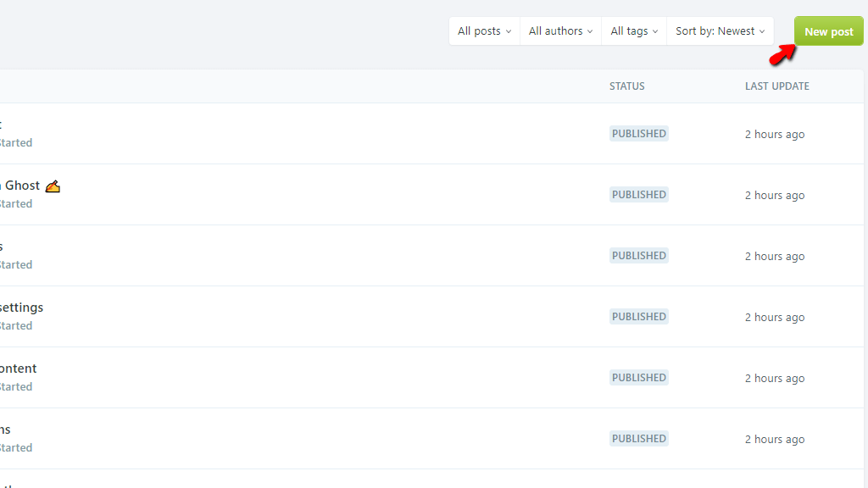Click the writing hand emoji next to Ghost
The height and width of the screenshot is (488, 868).
click(x=53, y=186)
